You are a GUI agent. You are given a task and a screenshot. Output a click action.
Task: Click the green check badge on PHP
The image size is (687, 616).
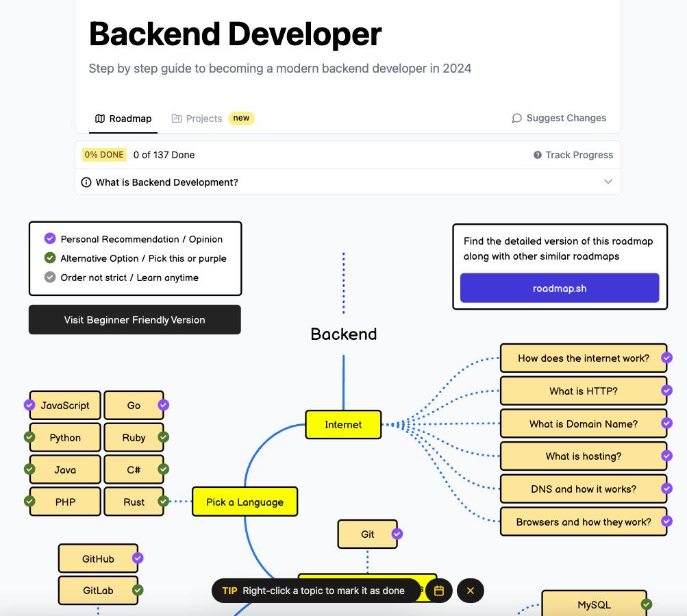pos(29,501)
